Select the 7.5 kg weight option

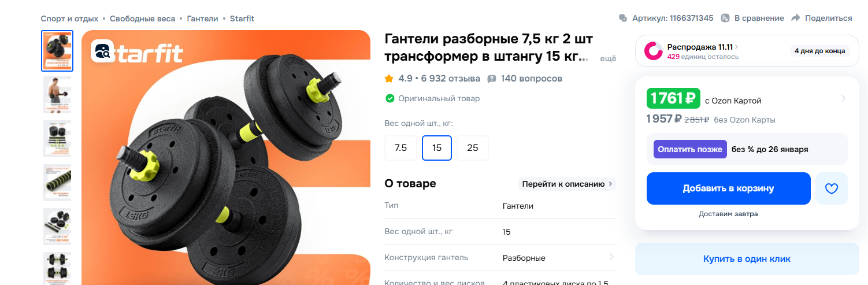click(x=400, y=148)
